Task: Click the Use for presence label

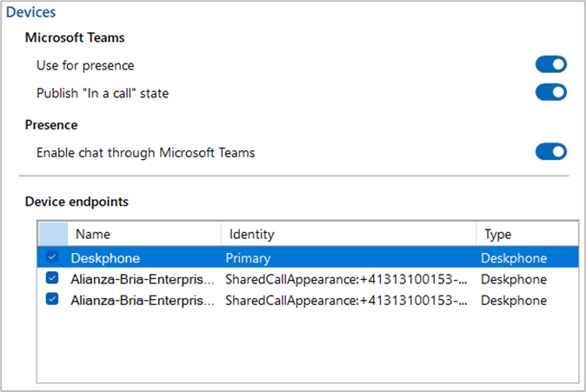Action: 85,65
